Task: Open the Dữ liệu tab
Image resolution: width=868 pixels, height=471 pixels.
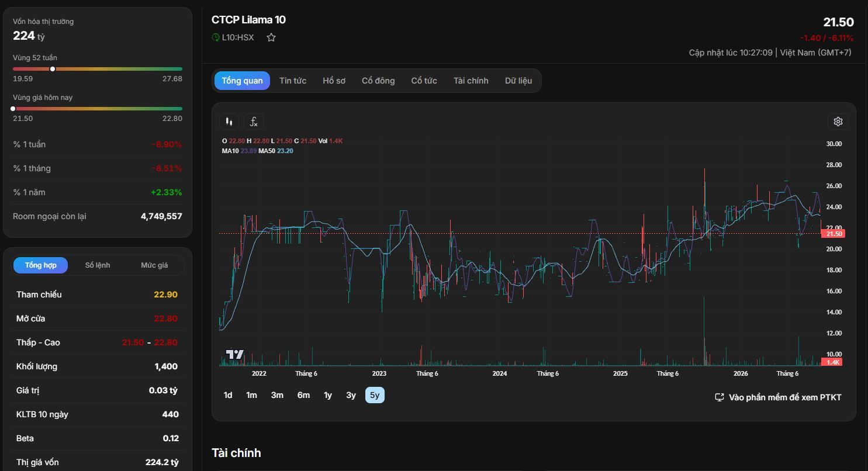Action: coord(518,81)
